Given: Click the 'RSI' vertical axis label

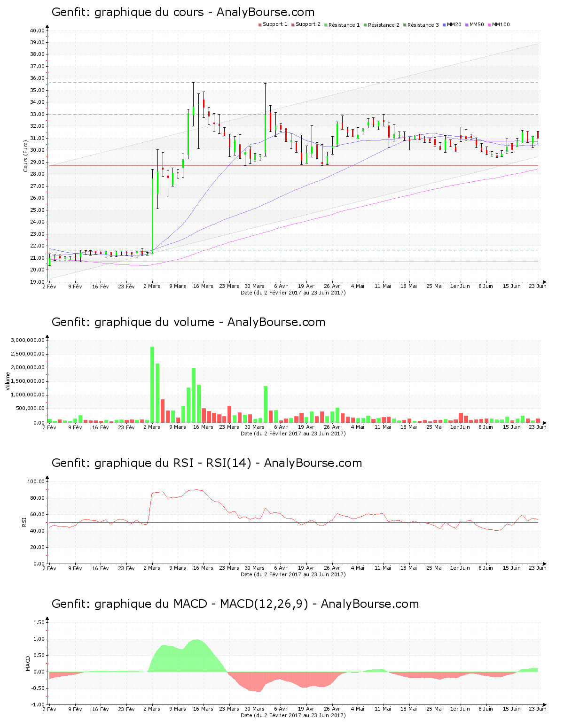Looking at the screenshot, I should pyautogui.click(x=24, y=522).
